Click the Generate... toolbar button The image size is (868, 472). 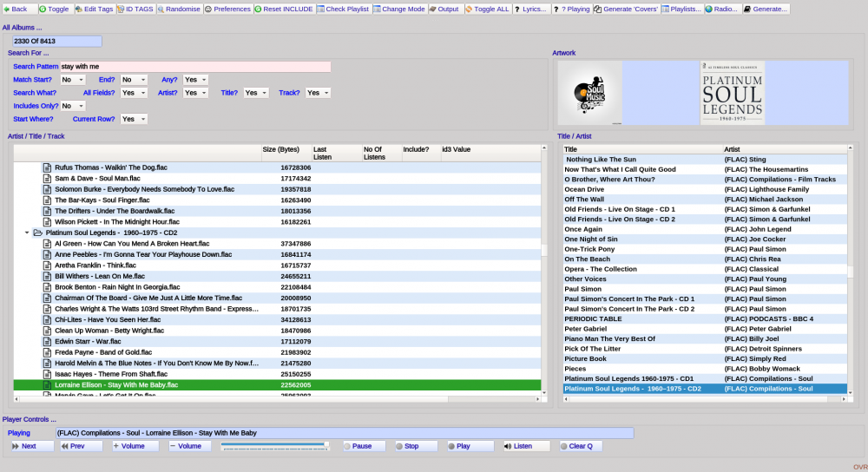[766, 9]
